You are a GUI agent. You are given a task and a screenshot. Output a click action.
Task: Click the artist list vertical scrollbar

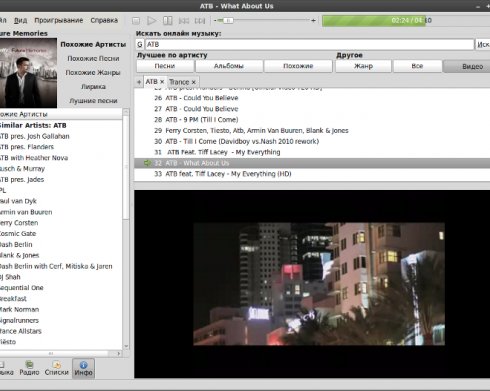pyautogui.click(x=126, y=167)
